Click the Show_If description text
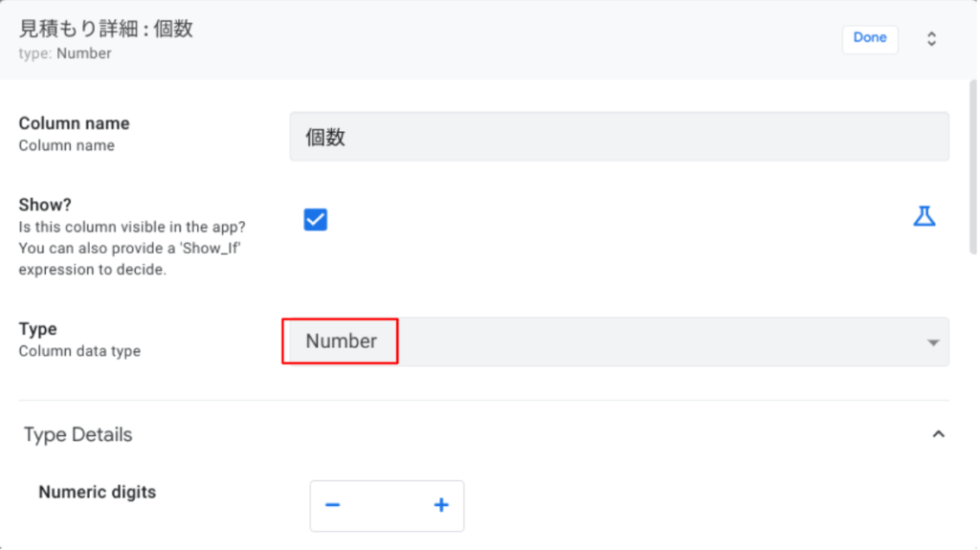 click(x=132, y=248)
